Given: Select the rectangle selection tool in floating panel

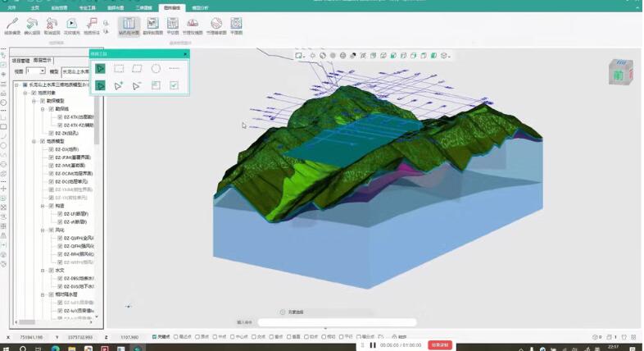Looking at the screenshot, I should coord(120,69).
